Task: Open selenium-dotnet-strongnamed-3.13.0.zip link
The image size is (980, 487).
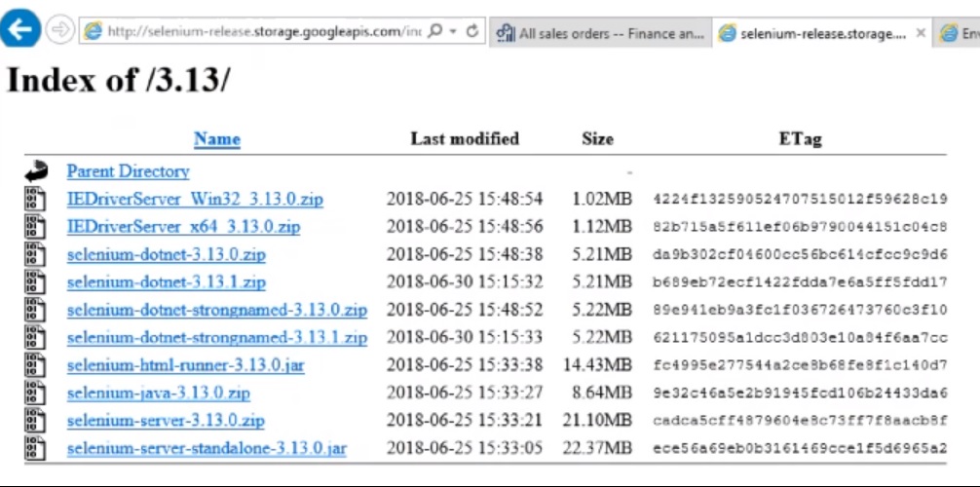Action: point(217,310)
